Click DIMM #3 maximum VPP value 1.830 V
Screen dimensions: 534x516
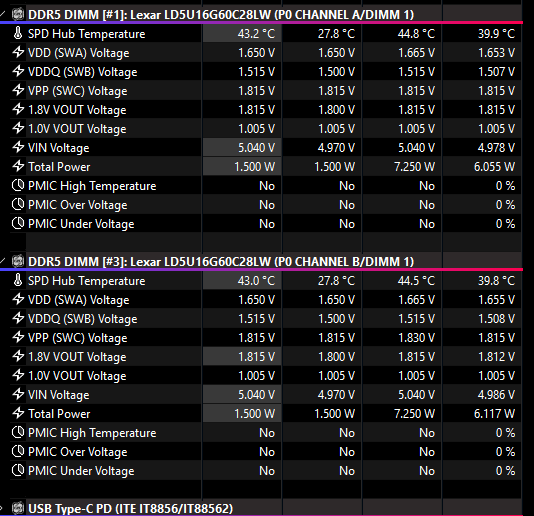(416, 338)
